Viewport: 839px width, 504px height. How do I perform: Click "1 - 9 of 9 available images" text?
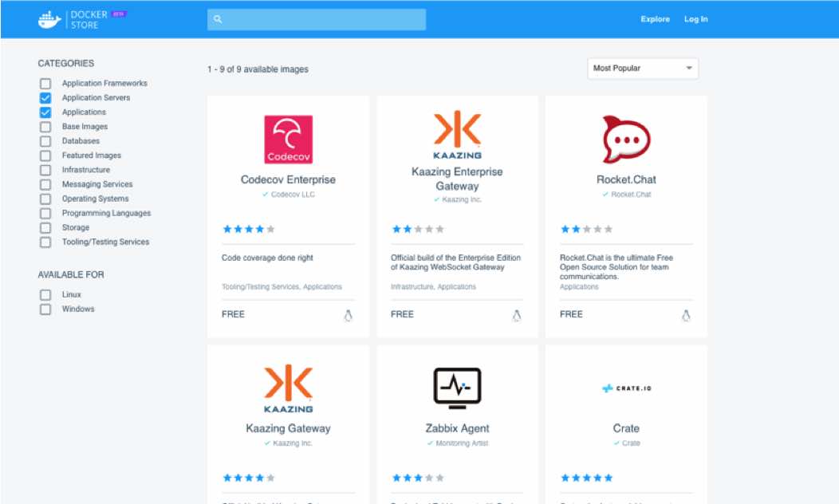click(x=258, y=69)
